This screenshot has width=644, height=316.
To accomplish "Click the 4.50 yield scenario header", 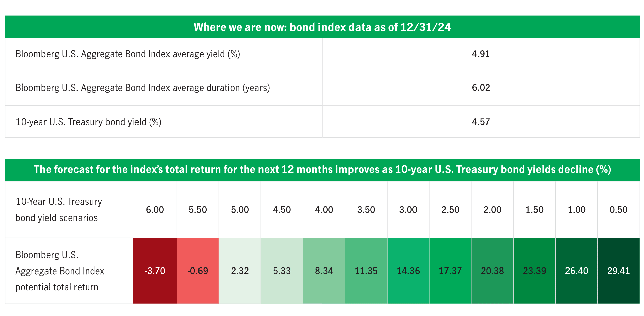I will pos(282,210).
